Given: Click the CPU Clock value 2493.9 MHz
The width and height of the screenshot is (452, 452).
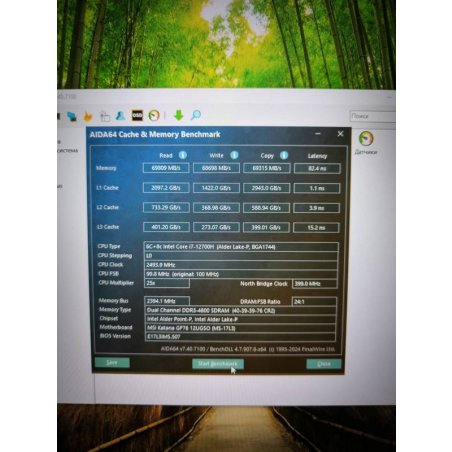Looking at the screenshot, I should pos(241,265).
